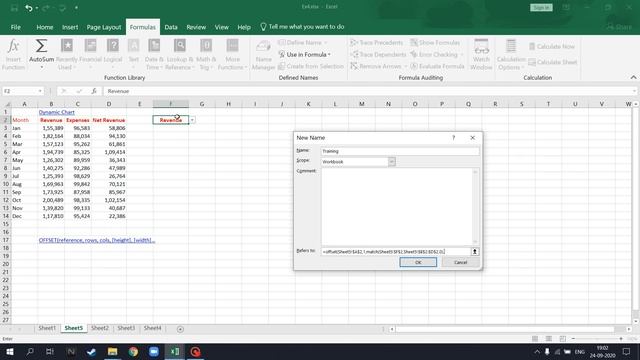
Task: Select column H header
Action: pyautogui.click(x=228, y=104)
